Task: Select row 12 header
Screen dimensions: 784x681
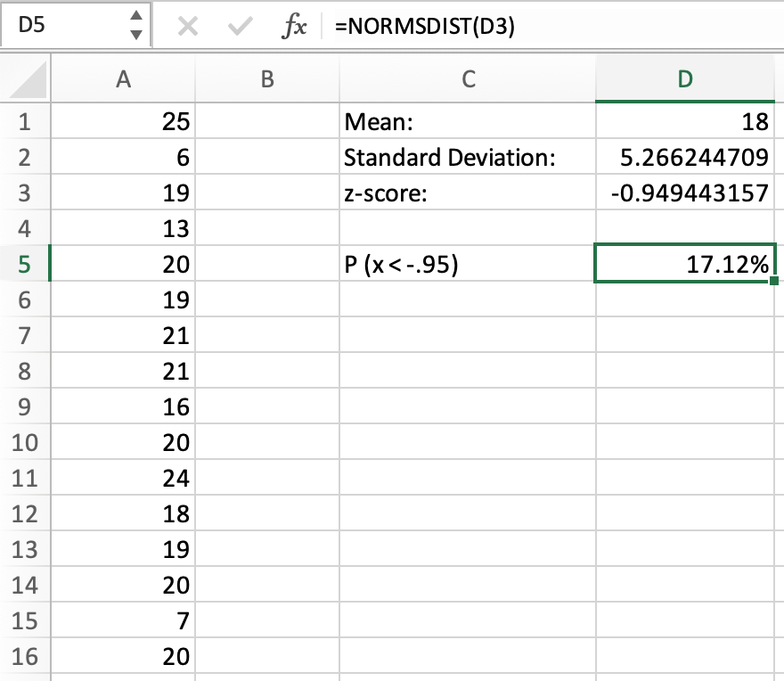Action: click(x=25, y=514)
